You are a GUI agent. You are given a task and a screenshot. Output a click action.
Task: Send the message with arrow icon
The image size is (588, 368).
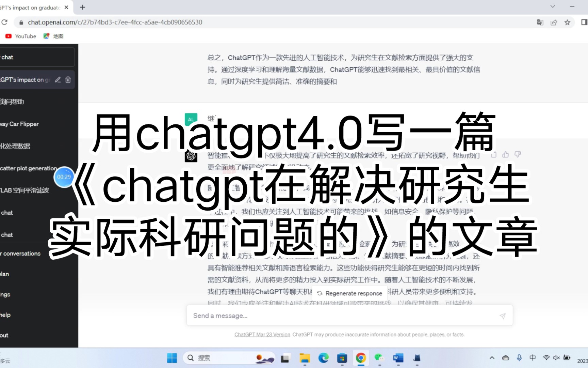click(502, 316)
